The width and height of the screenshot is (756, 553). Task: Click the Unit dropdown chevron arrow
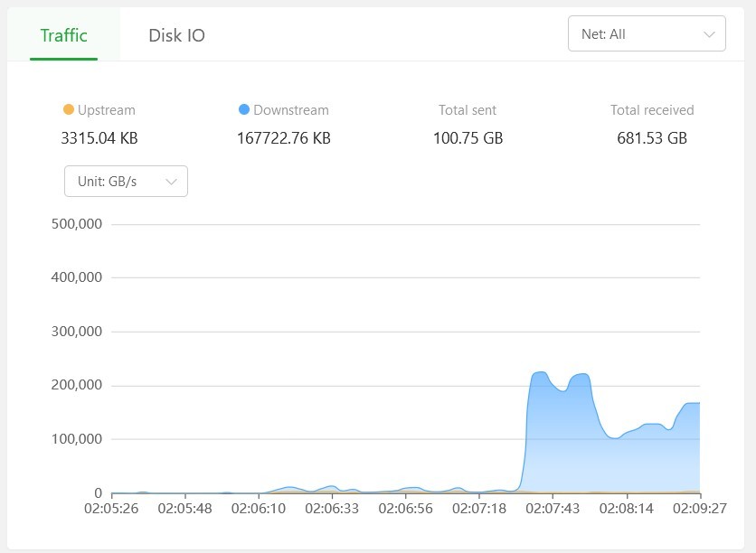point(172,182)
